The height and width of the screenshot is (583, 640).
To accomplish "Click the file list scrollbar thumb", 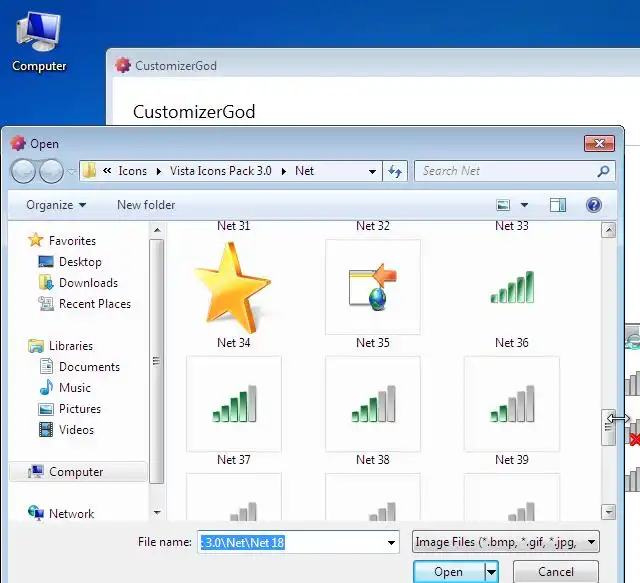I will click(609, 427).
